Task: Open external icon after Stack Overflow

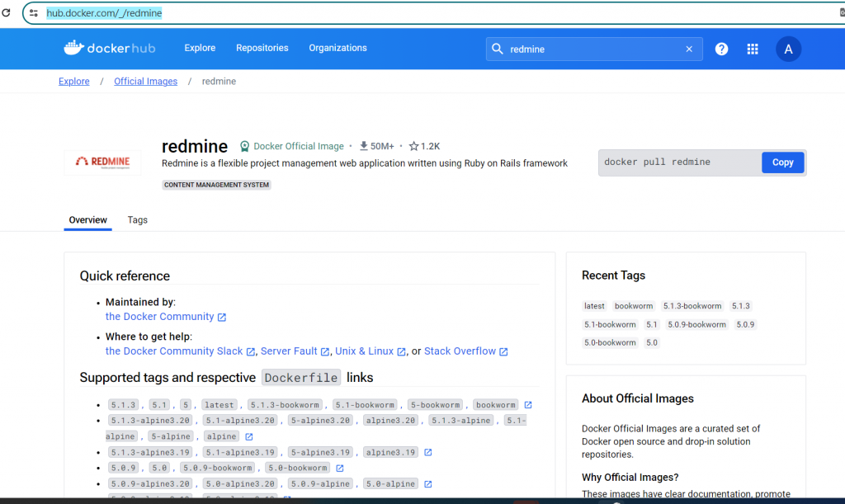Action: coord(503,351)
